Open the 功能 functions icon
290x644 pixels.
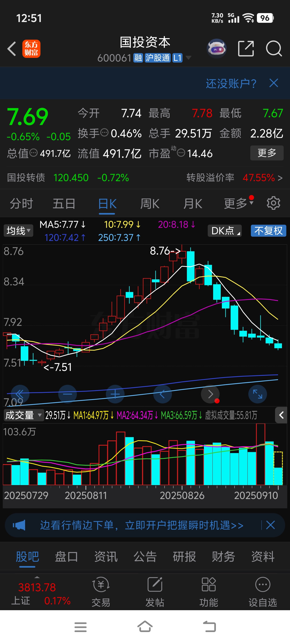[x=209, y=592]
